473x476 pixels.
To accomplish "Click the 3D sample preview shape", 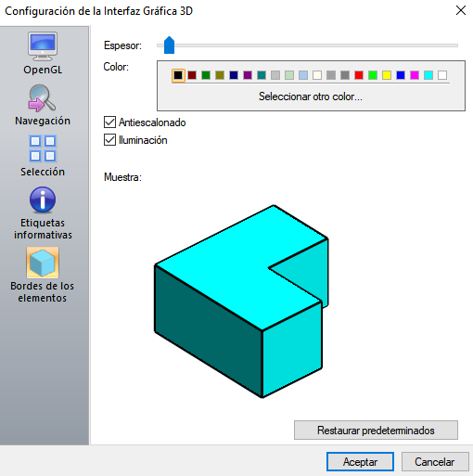I will [x=241, y=302].
